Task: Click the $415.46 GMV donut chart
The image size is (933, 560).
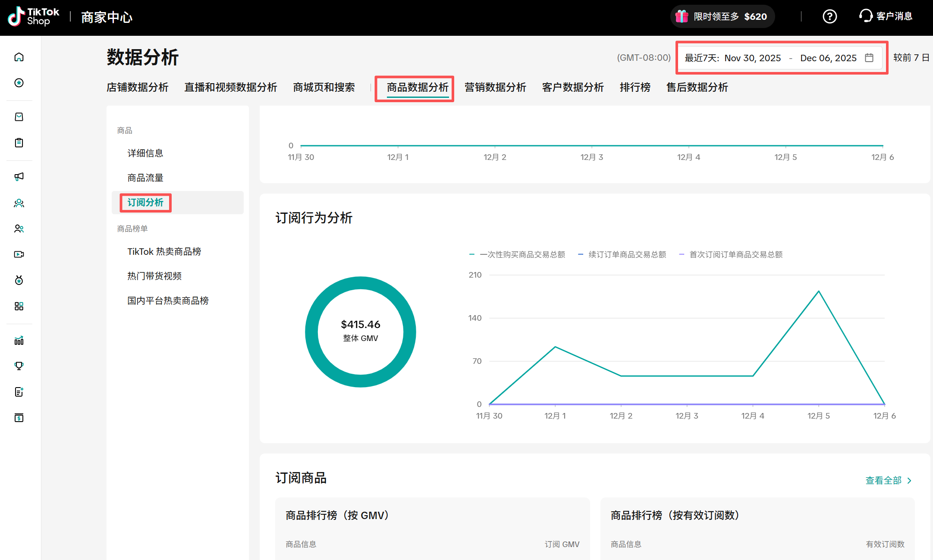Action: coord(361,332)
